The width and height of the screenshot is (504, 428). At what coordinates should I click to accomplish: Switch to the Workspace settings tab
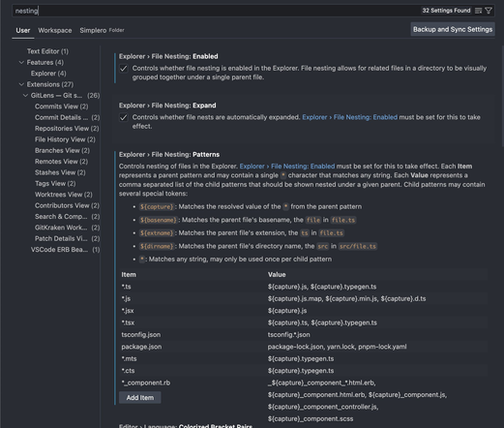pyautogui.click(x=55, y=30)
